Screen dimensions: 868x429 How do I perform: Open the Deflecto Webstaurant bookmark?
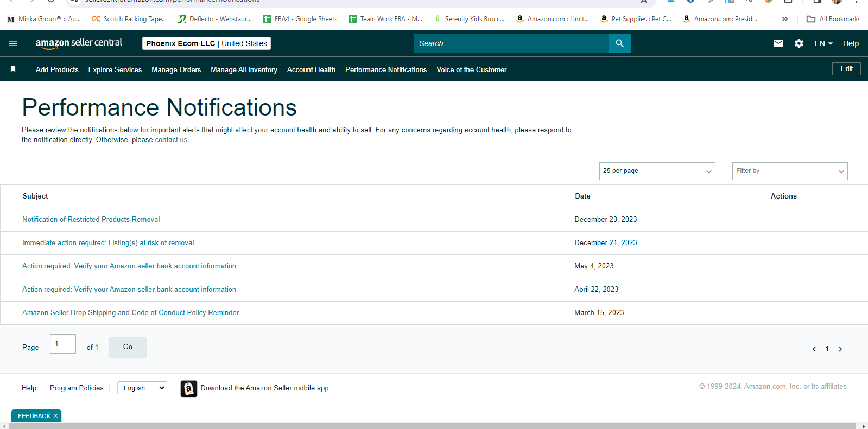215,19
